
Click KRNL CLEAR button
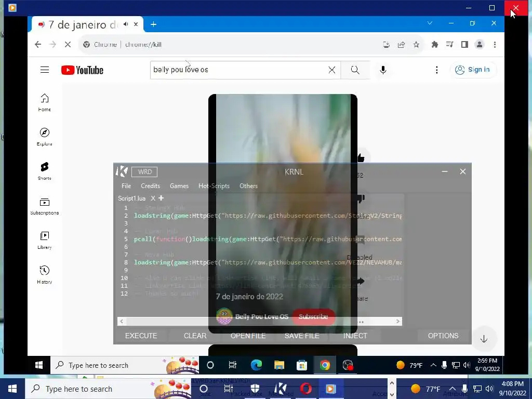tap(195, 336)
